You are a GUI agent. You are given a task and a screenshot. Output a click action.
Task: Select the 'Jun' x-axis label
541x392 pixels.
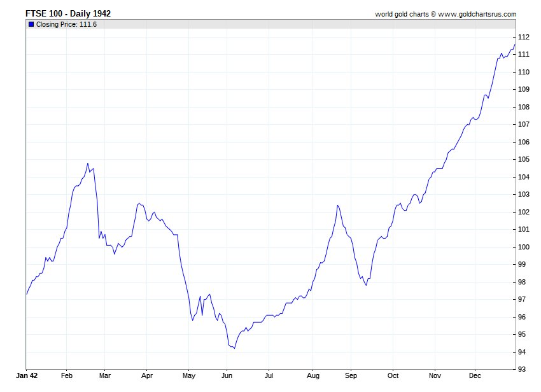pyautogui.click(x=227, y=376)
